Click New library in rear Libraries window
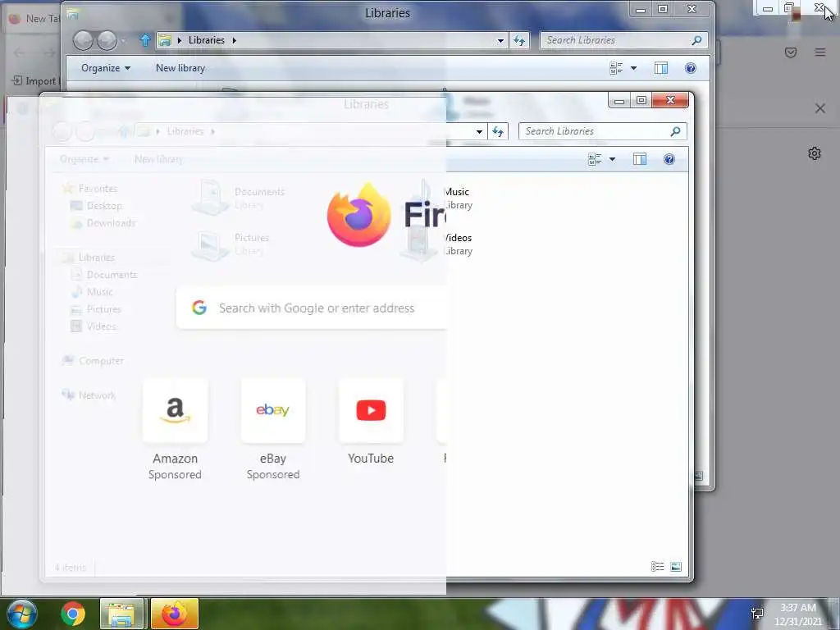840x630 pixels. (180, 68)
